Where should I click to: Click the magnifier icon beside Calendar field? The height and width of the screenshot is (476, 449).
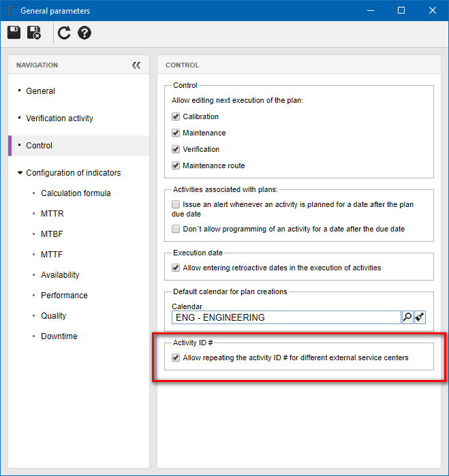click(407, 317)
